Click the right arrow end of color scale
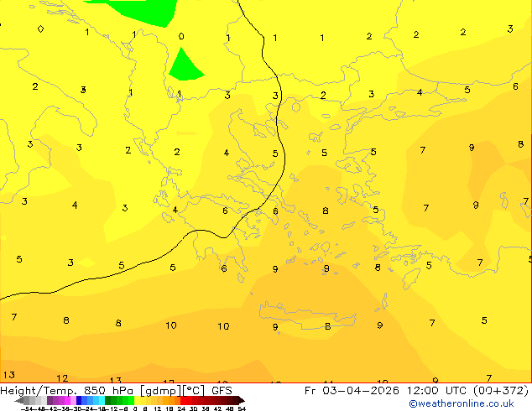 (x=242, y=400)
